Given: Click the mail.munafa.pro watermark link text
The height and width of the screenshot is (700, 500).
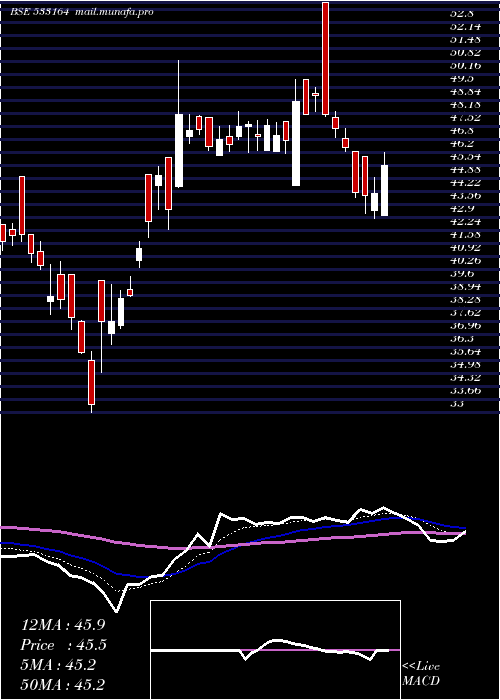Looking at the screenshot, I should pos(113,12).
